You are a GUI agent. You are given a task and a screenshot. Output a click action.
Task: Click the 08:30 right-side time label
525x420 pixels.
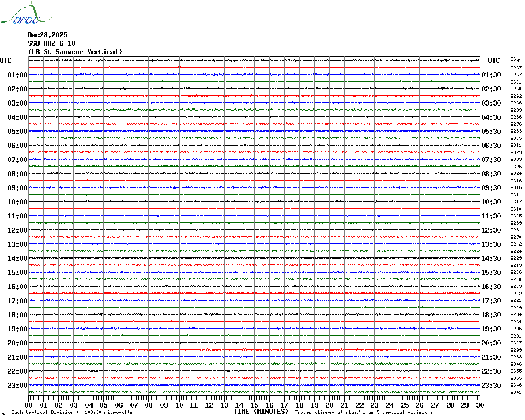pyautogui.click(x=491, y=173)
